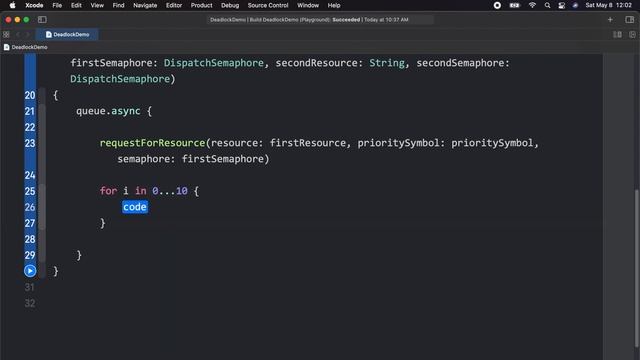Open the Window menu

click(x=308, y=5)
